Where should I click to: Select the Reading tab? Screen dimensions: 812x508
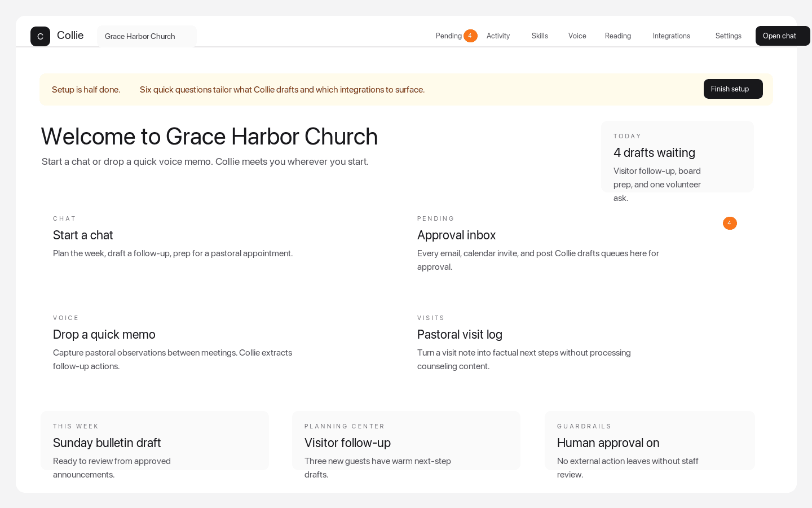(618, 36)
